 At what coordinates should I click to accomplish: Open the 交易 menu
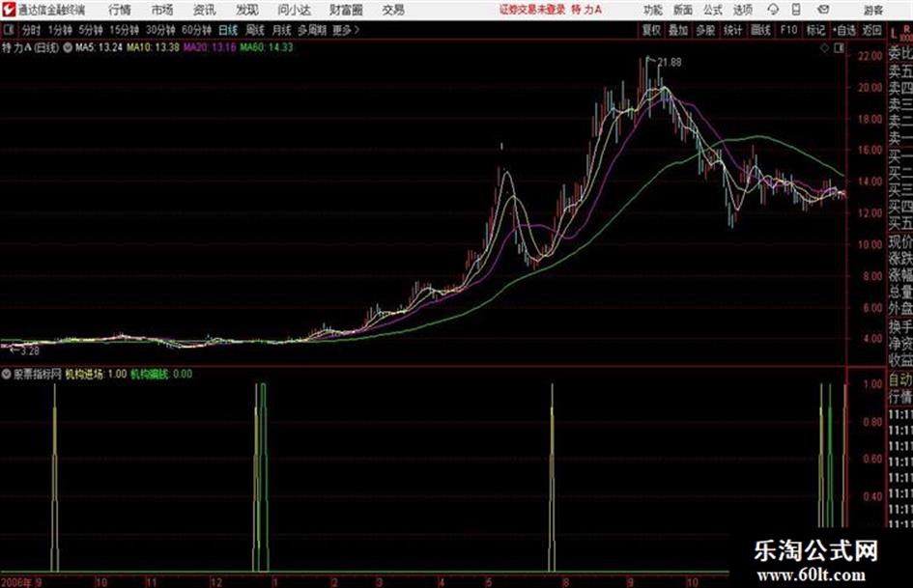[393, 10]
